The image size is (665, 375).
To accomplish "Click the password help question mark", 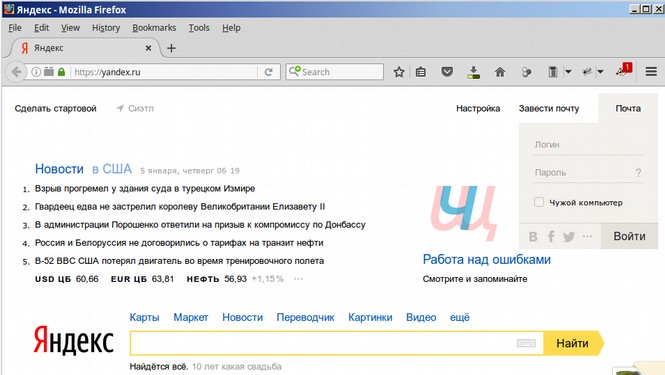I will pyautogui.click(x=638, y=173).
